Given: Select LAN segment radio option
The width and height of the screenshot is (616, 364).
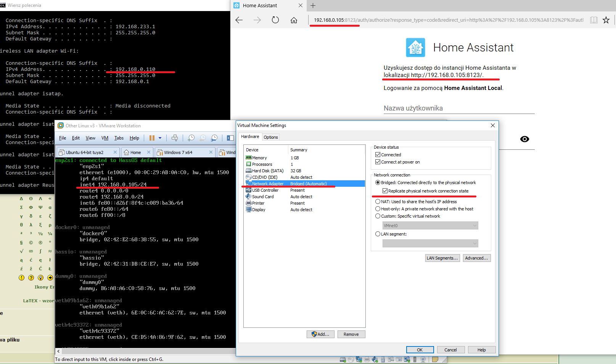Looking at the screenshot, I should tap(378, 234).
